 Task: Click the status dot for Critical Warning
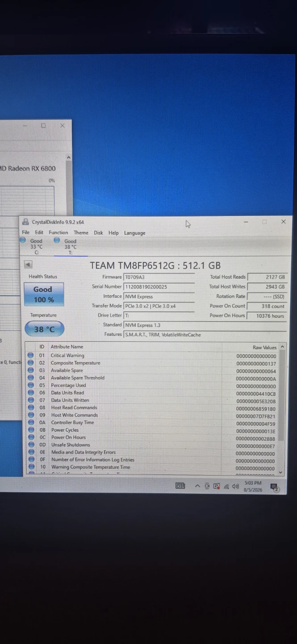pos(31,356)
